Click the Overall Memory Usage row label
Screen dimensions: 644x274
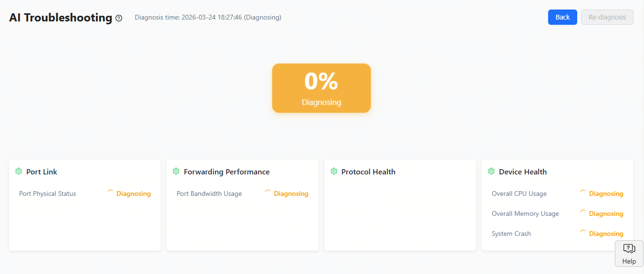click(525, 213)
